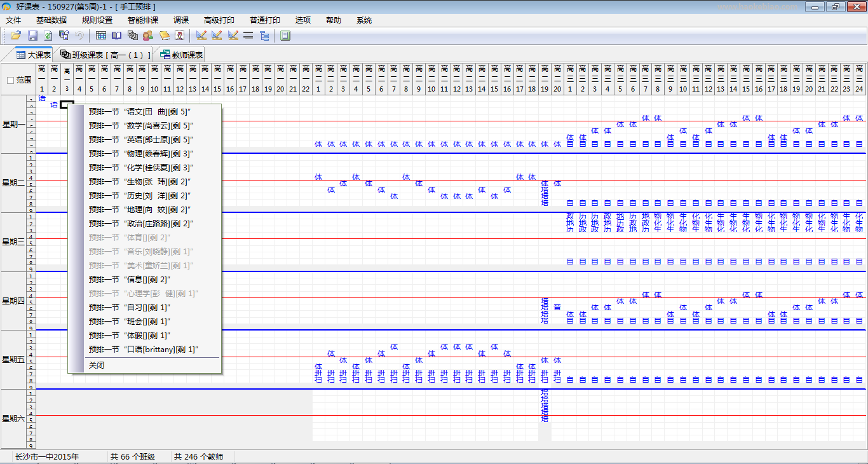This screenshot has width=868, height=464.
Task: Open the 智能排课 menu
Action: click(143, 20)
